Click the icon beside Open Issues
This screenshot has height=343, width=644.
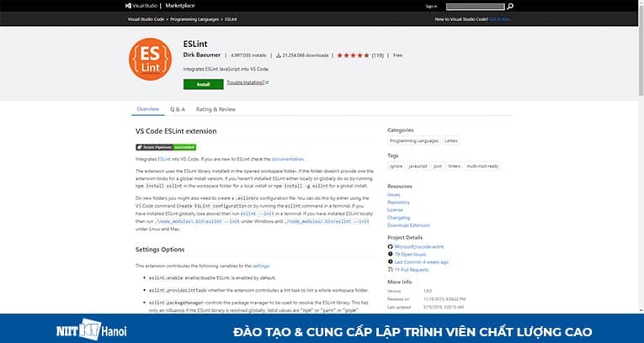pyautogui.click(x=390, y=255)
